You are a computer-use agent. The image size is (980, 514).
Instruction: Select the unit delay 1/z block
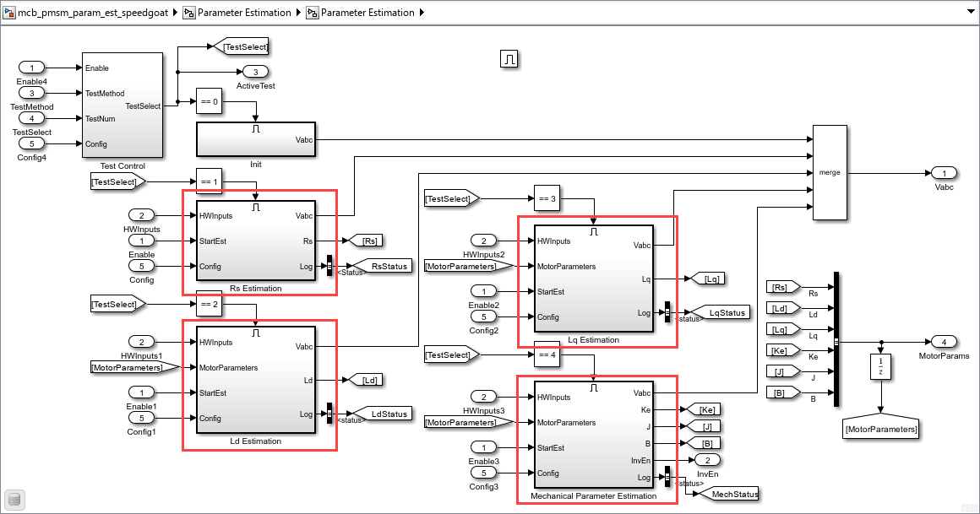pos(880,366)
